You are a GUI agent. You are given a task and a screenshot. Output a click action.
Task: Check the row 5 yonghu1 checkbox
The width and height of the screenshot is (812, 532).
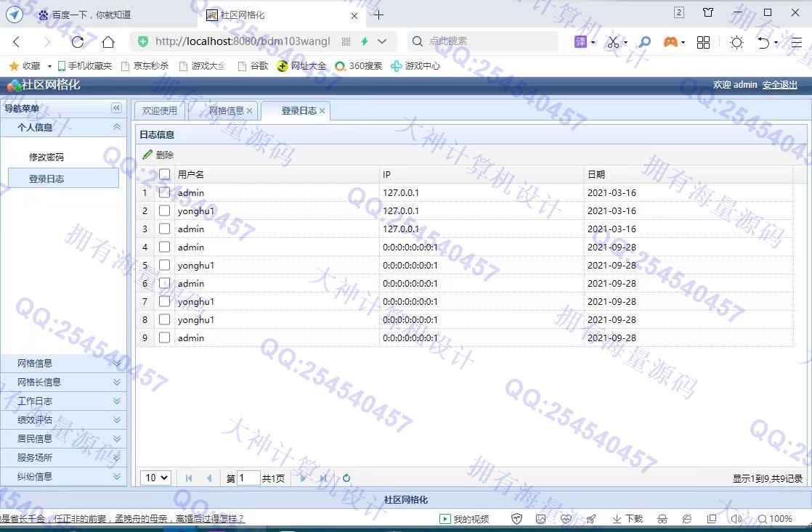[164, 265]
